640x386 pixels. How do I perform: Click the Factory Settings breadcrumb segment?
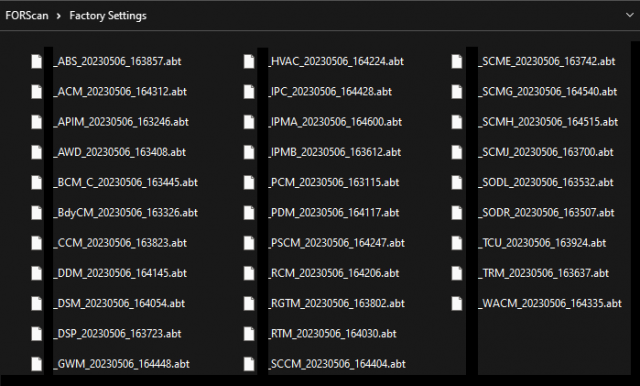tap(108, 16)
